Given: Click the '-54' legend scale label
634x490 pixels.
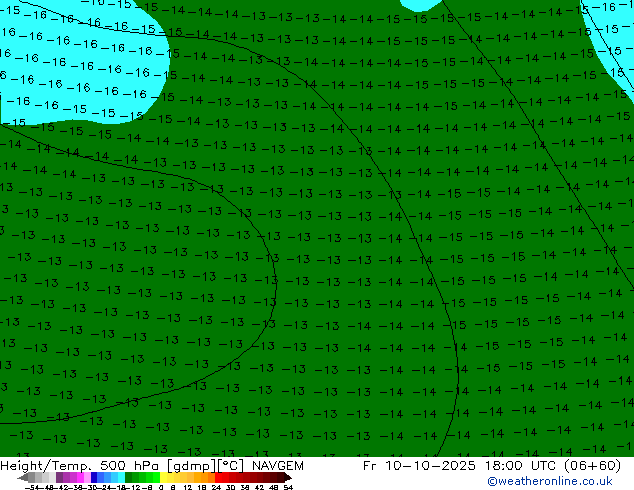Looking at the screenshot, I should (31, 488).
